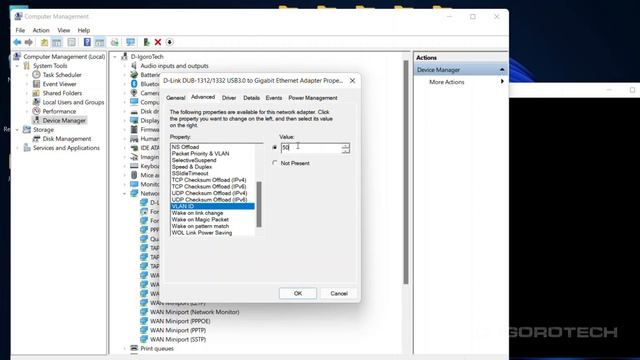Click the Disable device down-arrow icon
The height and width of the screenshot is (360, 640).
[x=170, y=42]
